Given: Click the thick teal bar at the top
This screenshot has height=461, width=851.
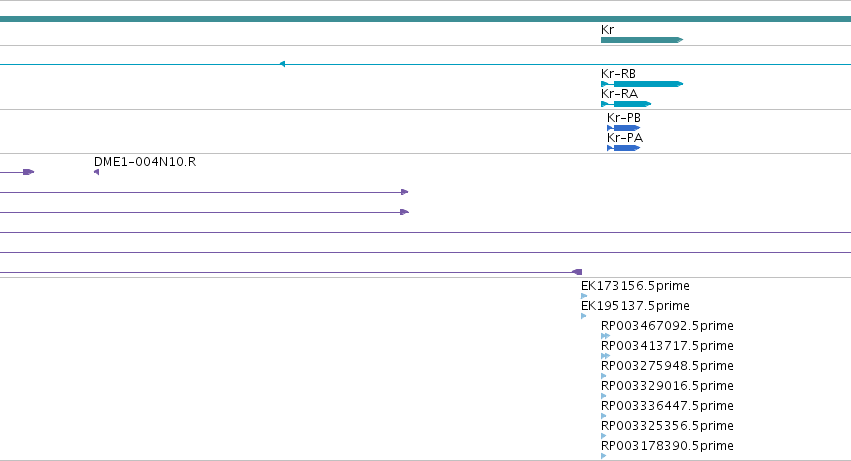Looking at the screenshot, I should click(x=426, y=19).
